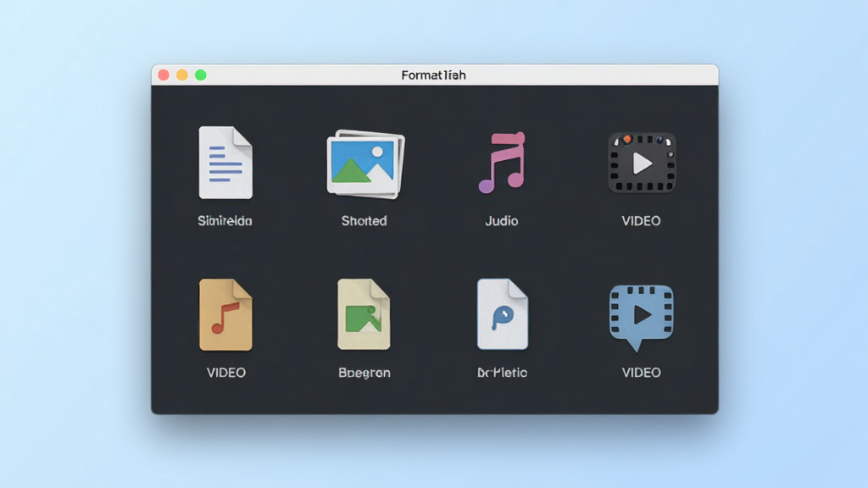Viewport: 868px width, 488px height.
Task: Select the dark film strip play icon
Action: tap(642, 163)
